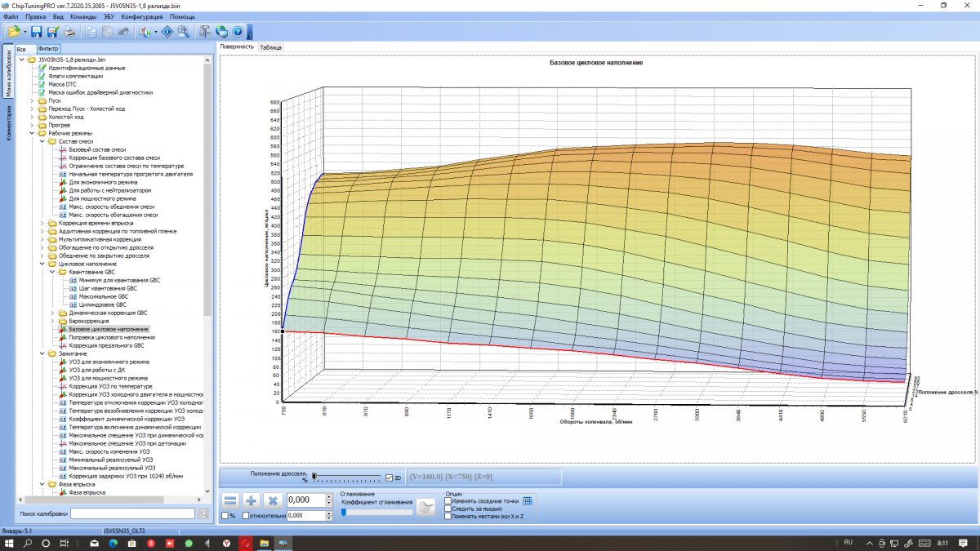Viewport: 980px width, 551px height.
Task: Enable 'Следить за мышью' checkbox
Action: (x=448, y=509)
